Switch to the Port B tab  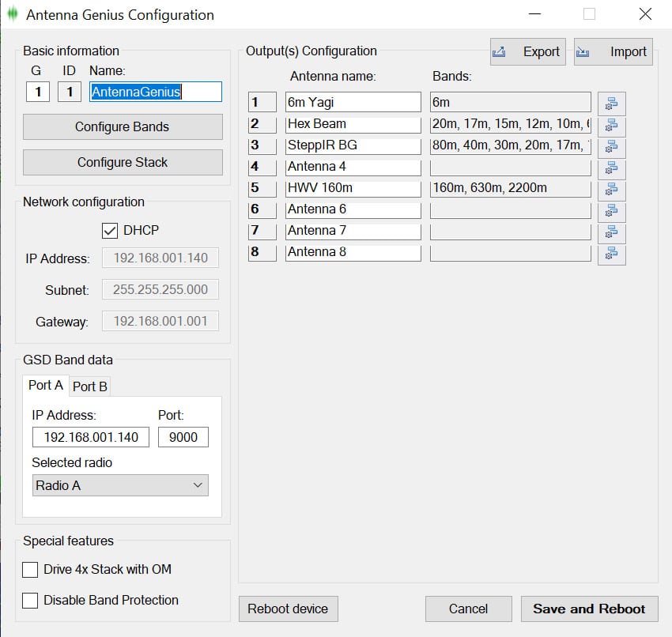pos(89,386)
